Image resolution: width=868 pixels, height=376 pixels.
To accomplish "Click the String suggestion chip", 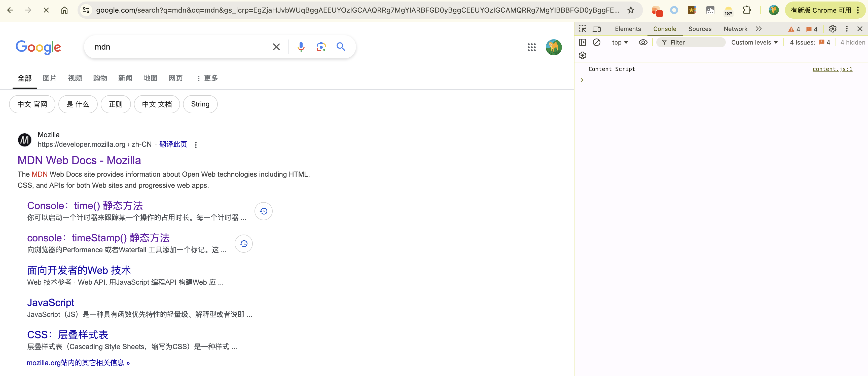I will tap(200, 104).
